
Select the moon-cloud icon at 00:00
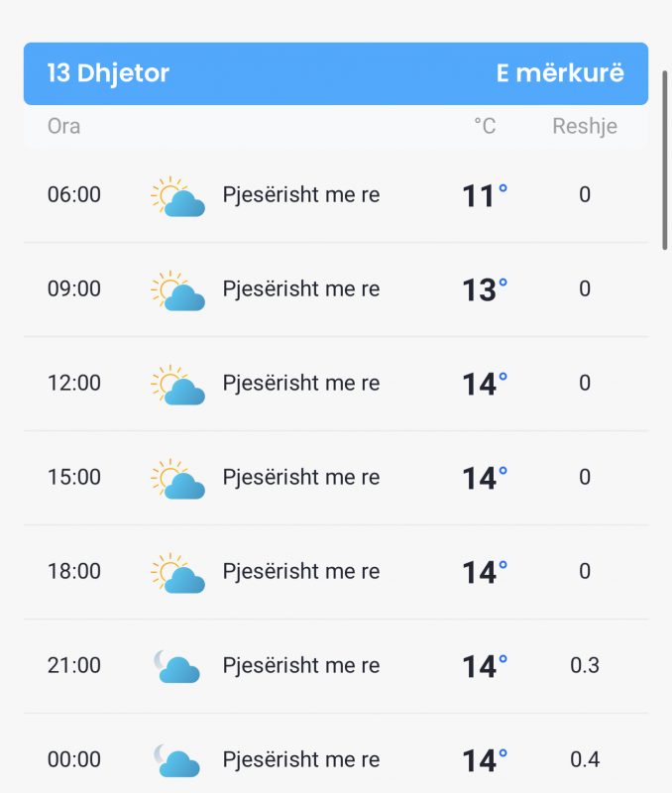(x=177, y=760)
